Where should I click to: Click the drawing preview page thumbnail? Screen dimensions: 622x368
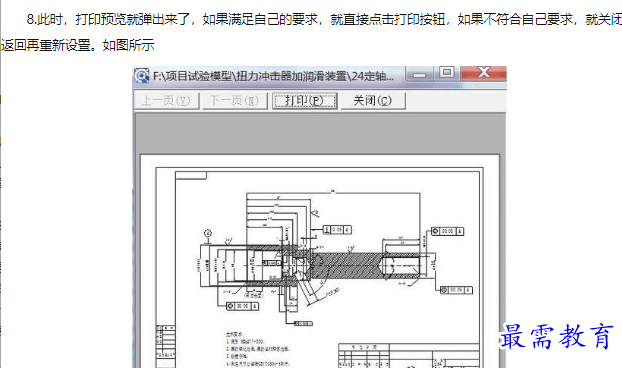[x=319, y=261]
